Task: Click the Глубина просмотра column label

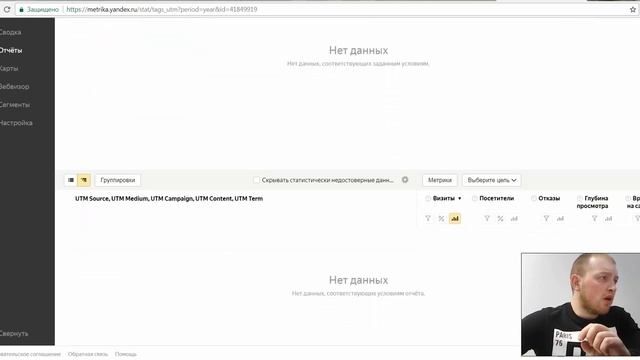Action: 592,202
